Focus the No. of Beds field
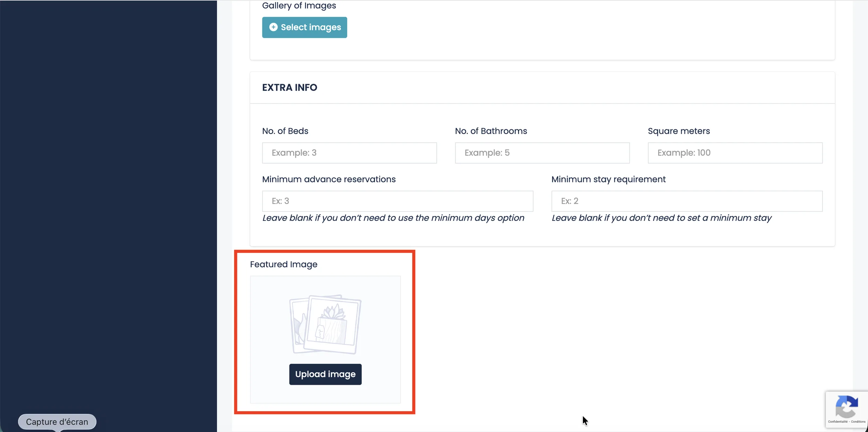Image resolution: width=868 pixels, height=432 pixels. (349, 153)
